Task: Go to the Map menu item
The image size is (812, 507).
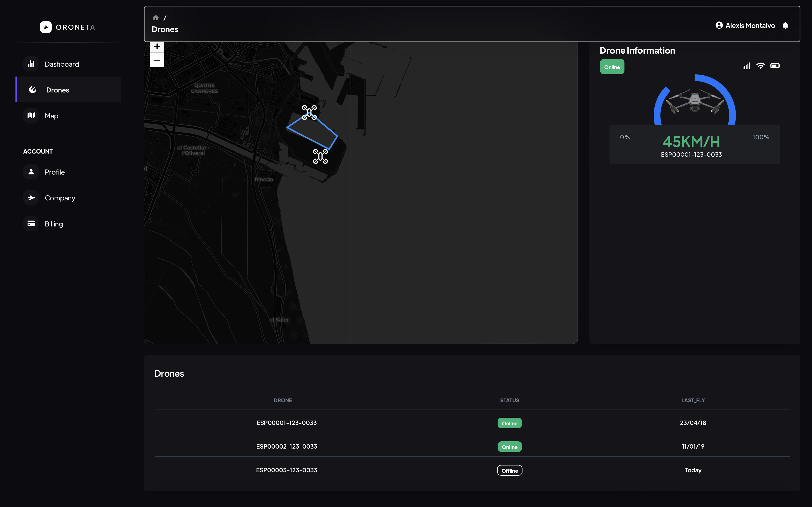Action: (51, 116)
